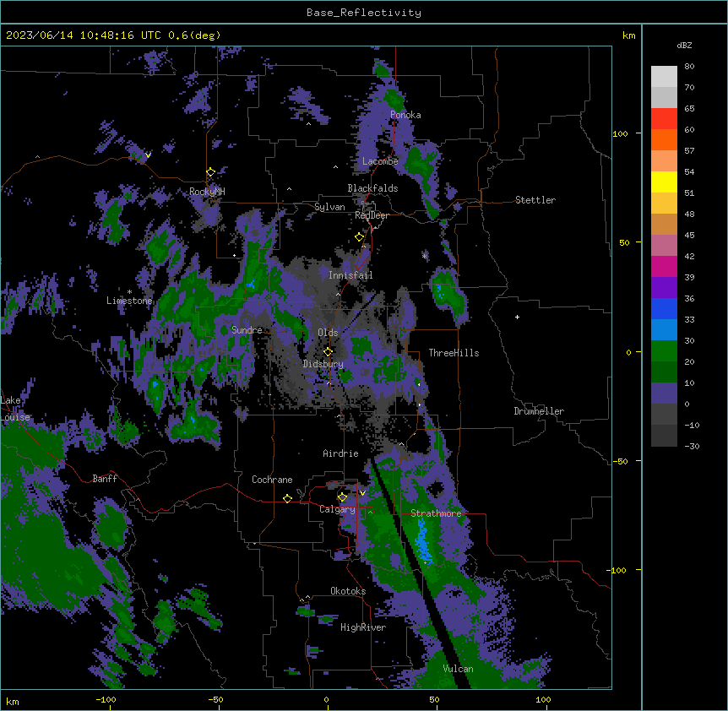Click the Okotoks label

tap(348, 591)
